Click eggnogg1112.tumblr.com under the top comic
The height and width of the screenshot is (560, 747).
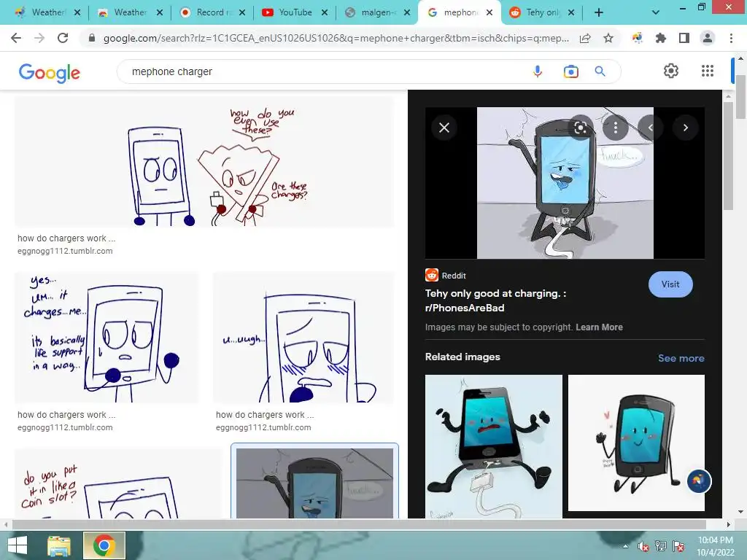pos(65,251)
